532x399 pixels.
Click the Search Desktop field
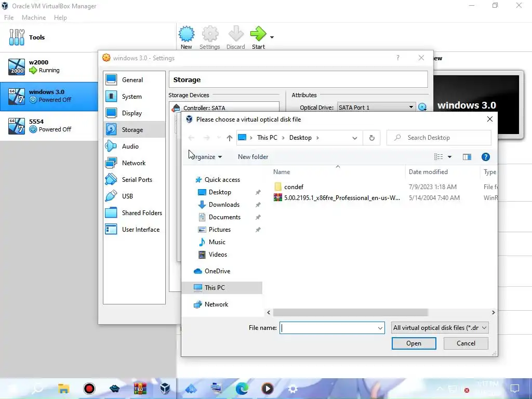coord(438,138)
